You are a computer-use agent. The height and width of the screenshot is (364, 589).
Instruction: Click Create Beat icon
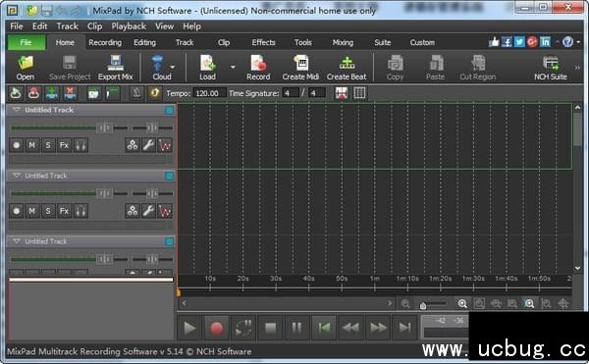347,68
